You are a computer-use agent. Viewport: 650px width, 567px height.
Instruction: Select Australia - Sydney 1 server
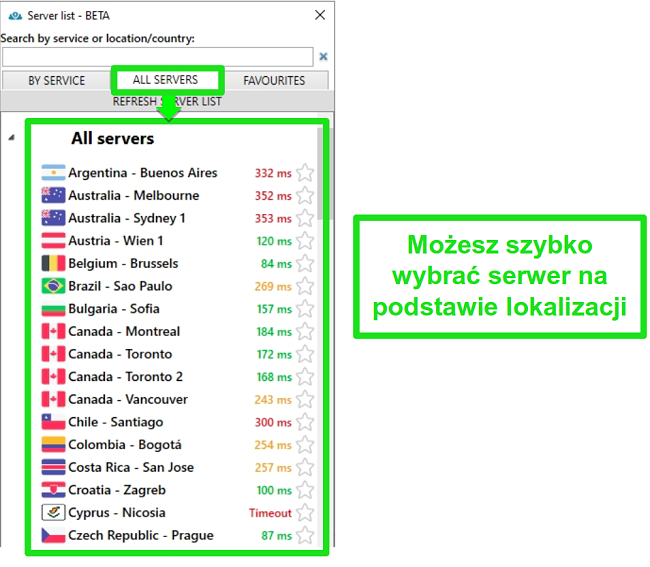tap(126, 218)
